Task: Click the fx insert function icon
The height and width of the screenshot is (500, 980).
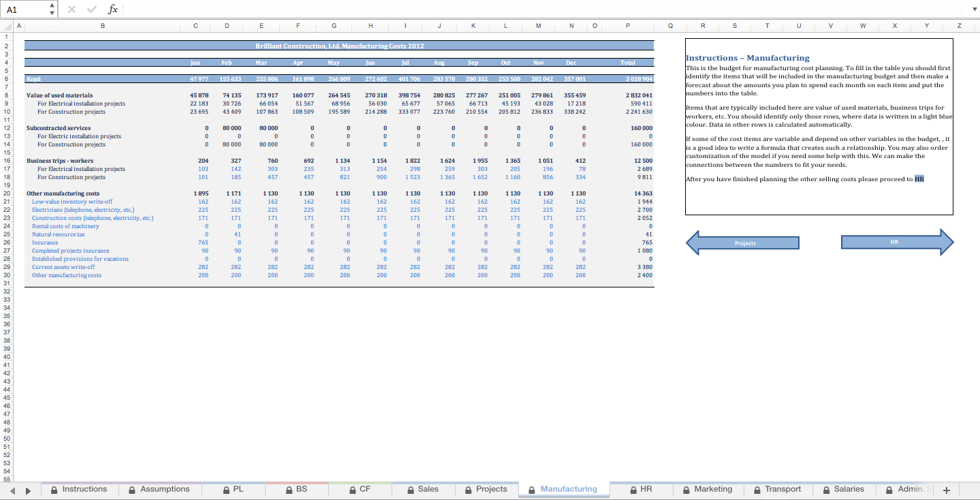Action: 113,10
